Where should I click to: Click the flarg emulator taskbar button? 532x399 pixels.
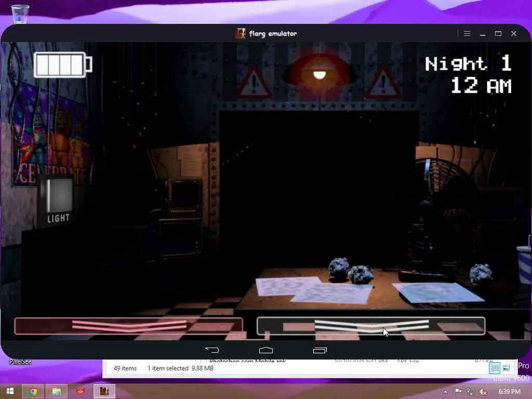coord(104,391)
